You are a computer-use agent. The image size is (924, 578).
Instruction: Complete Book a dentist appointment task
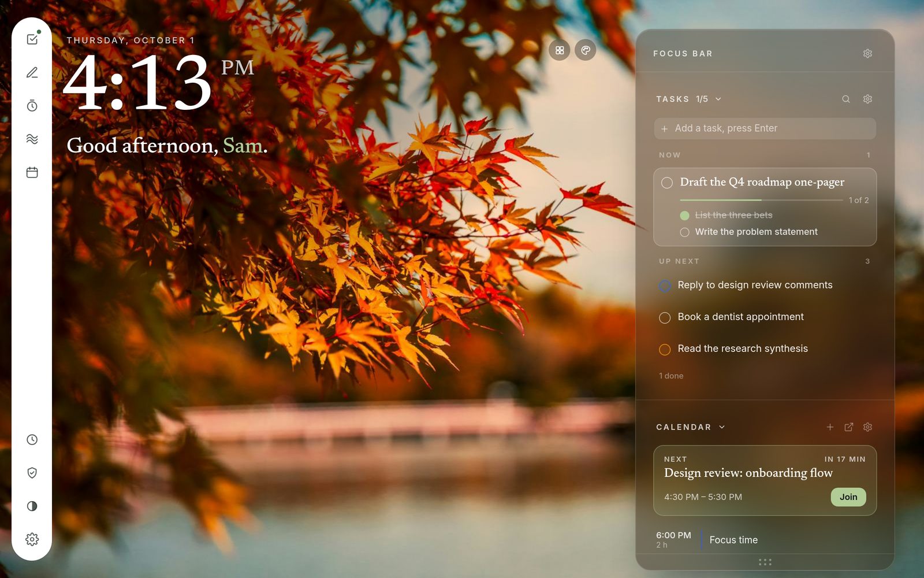pos(665,317)
